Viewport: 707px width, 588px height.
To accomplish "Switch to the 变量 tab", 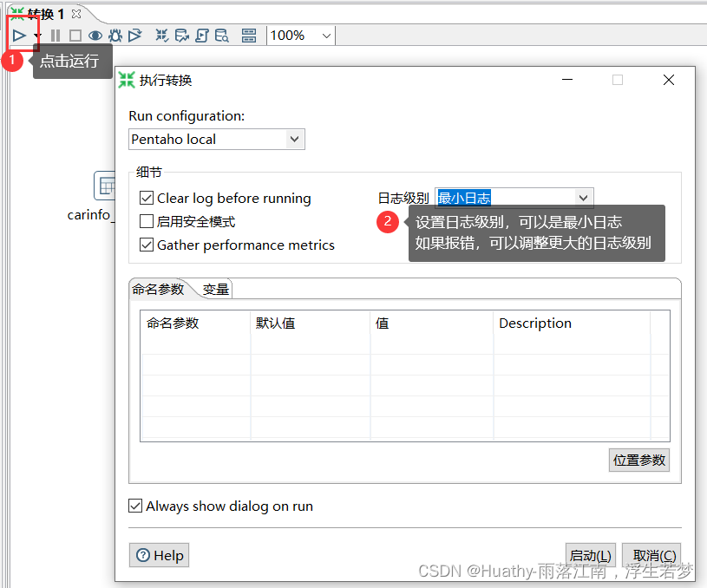I will pyautogui.click(x=215, y=289).
